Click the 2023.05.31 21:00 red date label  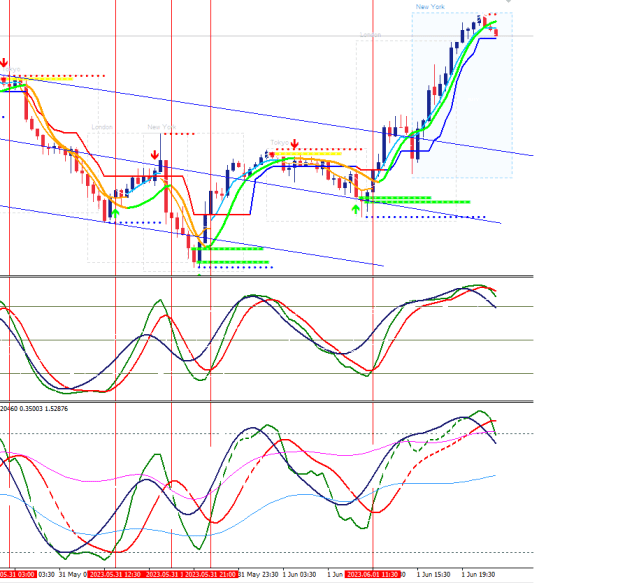[x=211, y=574]
